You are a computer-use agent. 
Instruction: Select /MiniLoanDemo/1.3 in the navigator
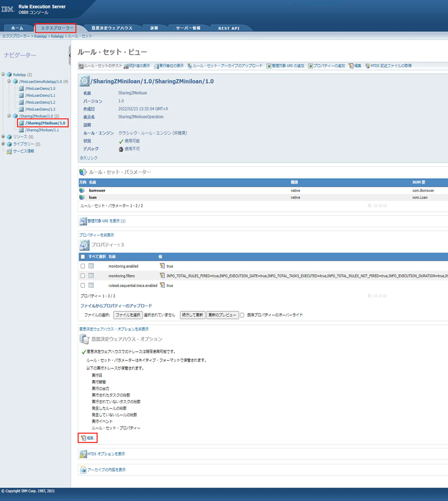pyautogui.click(x=40, y=109)
